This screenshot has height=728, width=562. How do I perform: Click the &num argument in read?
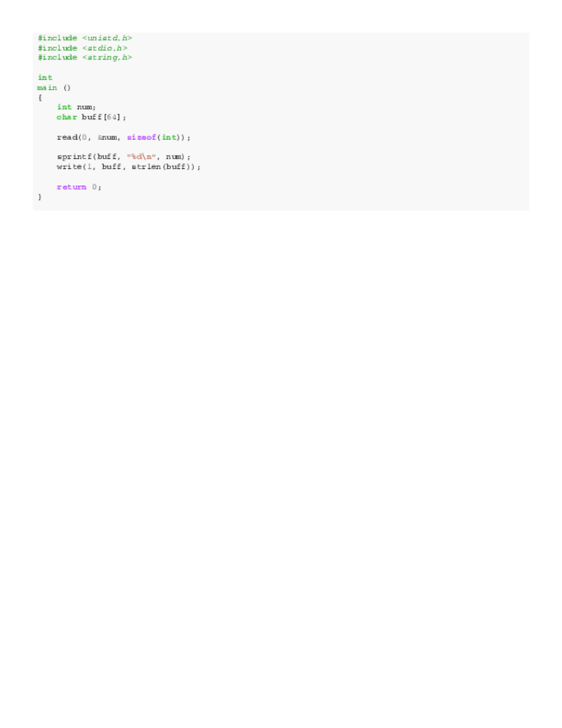107,137
